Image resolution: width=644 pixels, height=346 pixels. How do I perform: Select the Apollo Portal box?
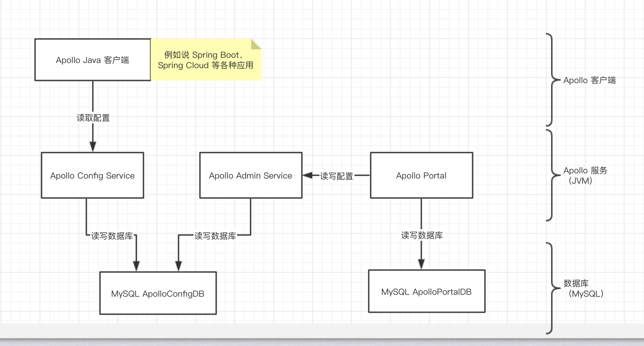click(421, 175)
